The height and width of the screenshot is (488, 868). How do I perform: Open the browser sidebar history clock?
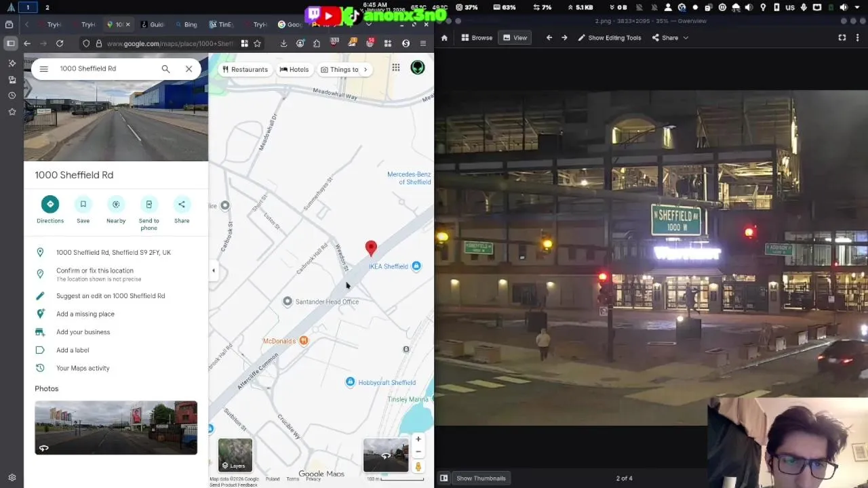pyautogui.click(x=12, y=96)
